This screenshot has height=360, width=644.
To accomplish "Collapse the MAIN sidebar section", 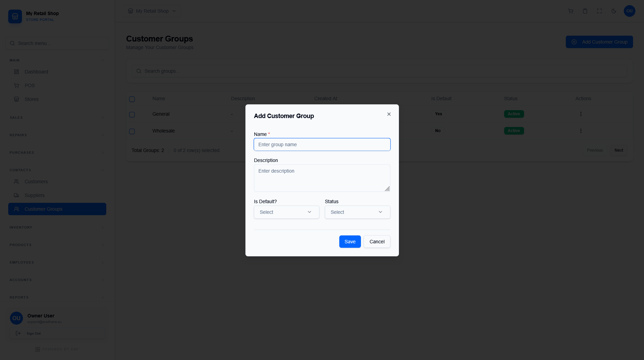I will 57,60.
